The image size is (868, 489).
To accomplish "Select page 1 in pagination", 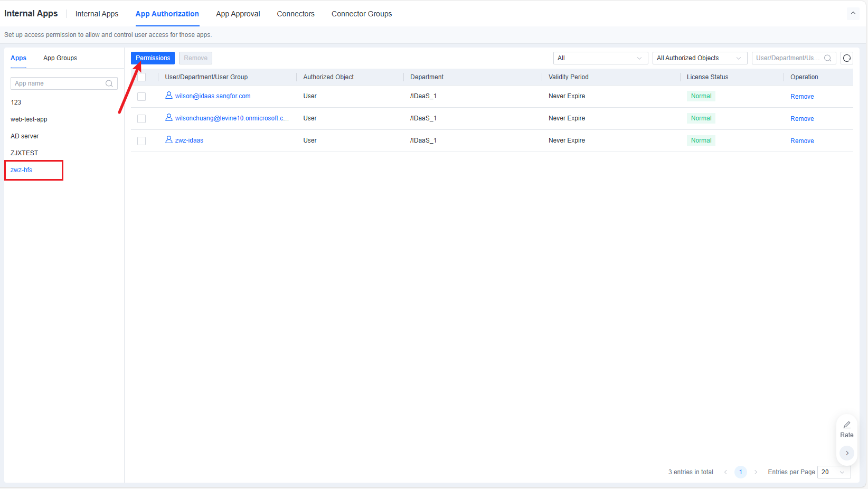I will tap(740, 472).
